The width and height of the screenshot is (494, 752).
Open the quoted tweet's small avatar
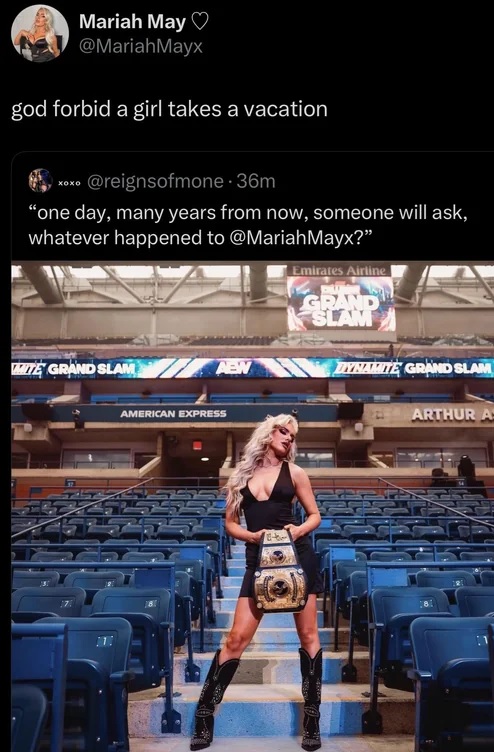point(40,181)
